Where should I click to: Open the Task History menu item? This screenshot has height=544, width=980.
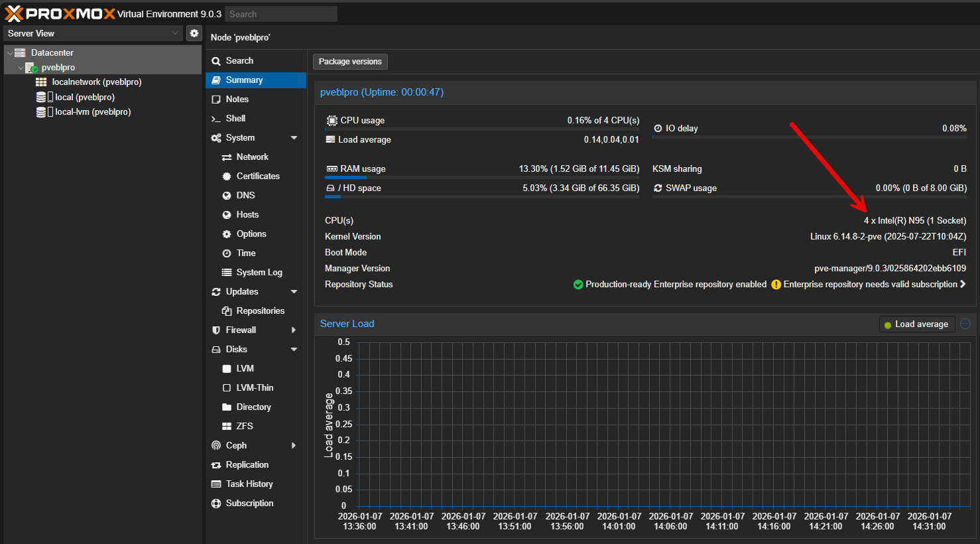point(249,484)
